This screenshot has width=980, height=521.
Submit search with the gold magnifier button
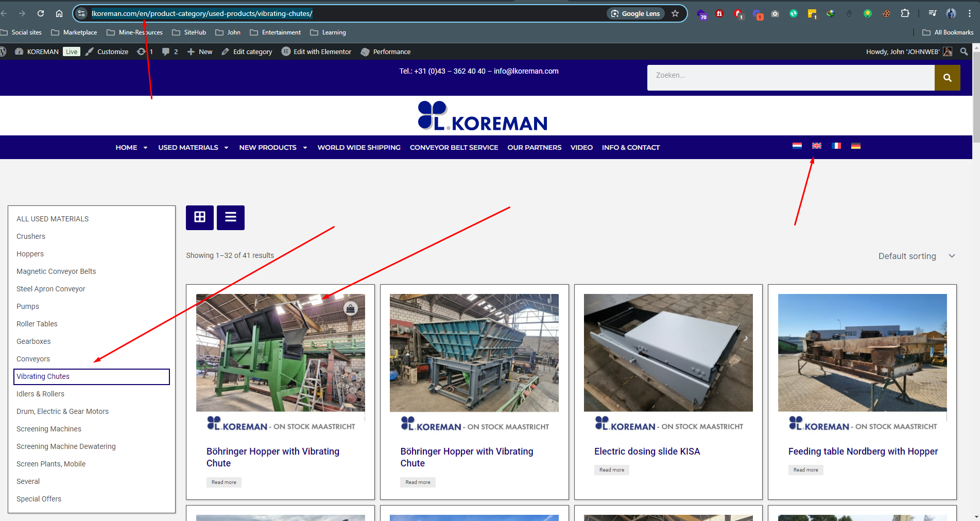pos(948,78)
